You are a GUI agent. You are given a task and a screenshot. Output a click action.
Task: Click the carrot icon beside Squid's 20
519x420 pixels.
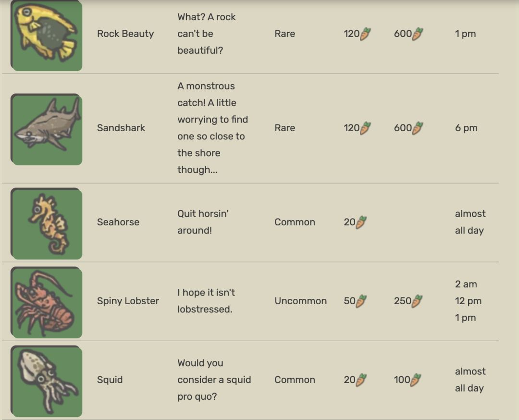[361, 380]
